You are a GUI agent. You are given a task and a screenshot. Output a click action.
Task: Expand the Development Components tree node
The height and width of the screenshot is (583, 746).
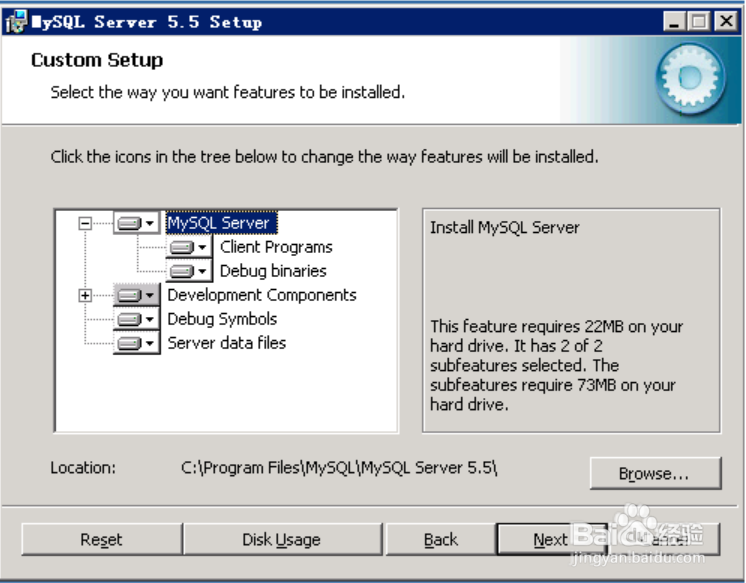[85, 296]
